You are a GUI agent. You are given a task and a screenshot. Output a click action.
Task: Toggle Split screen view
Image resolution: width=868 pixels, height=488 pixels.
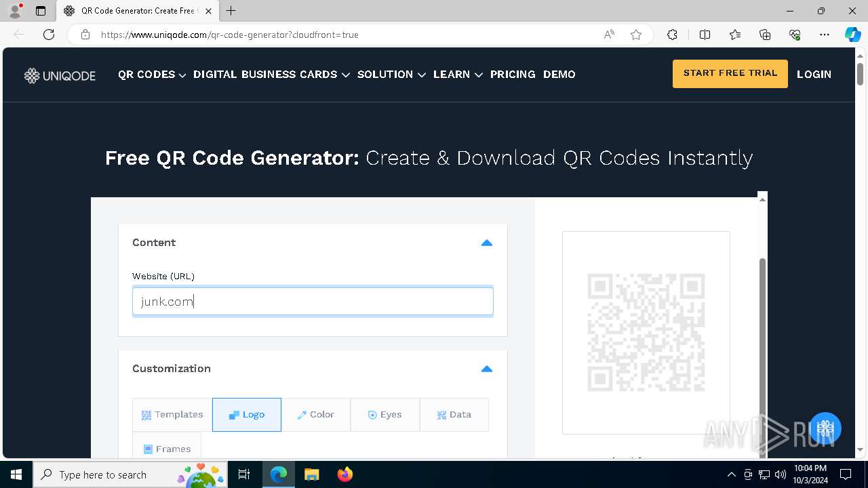click(705, 35)
